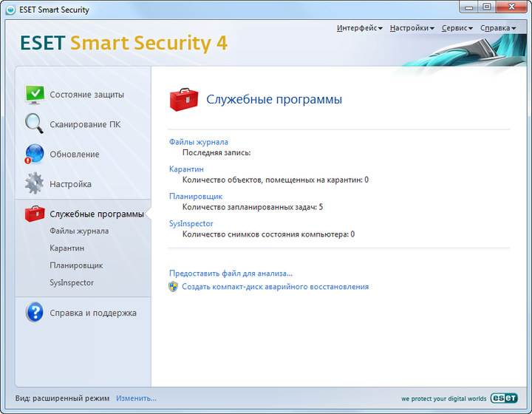Screen dimensions: 532x414
Task: Click the green checkmark protection status icon
Action: point(35,95)
